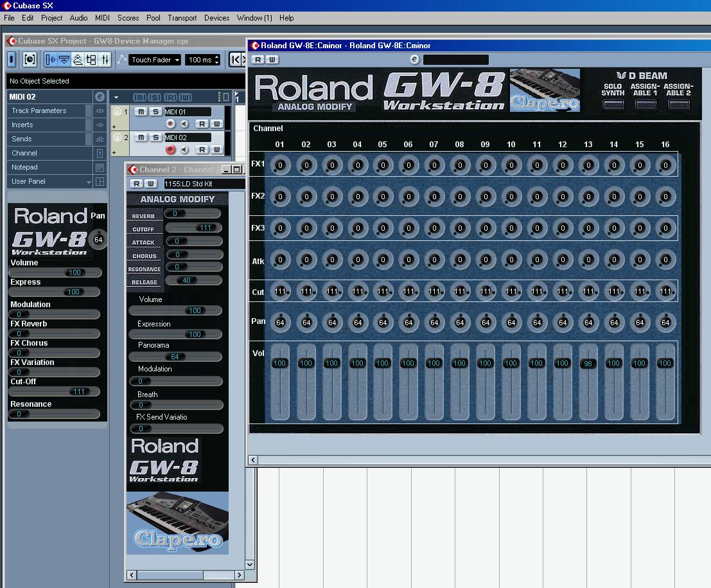Click the Edit MIDI 02 channel settings 'e' icon

coord(100,96)
